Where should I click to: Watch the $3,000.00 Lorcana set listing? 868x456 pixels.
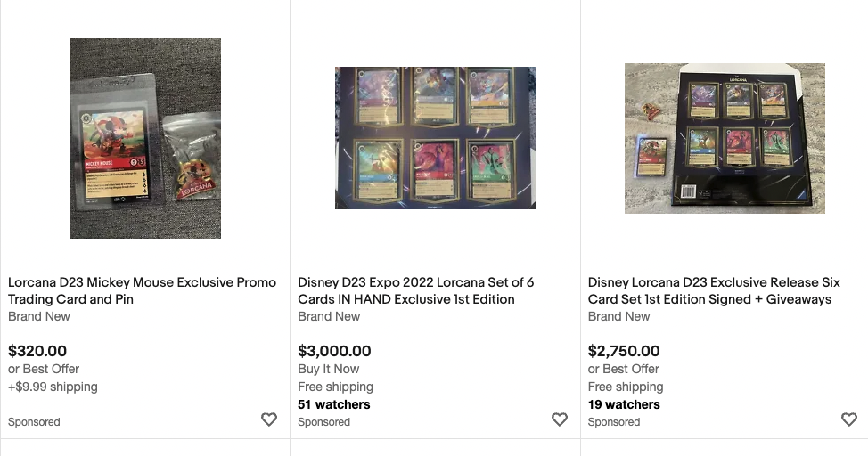pos(559,419)
